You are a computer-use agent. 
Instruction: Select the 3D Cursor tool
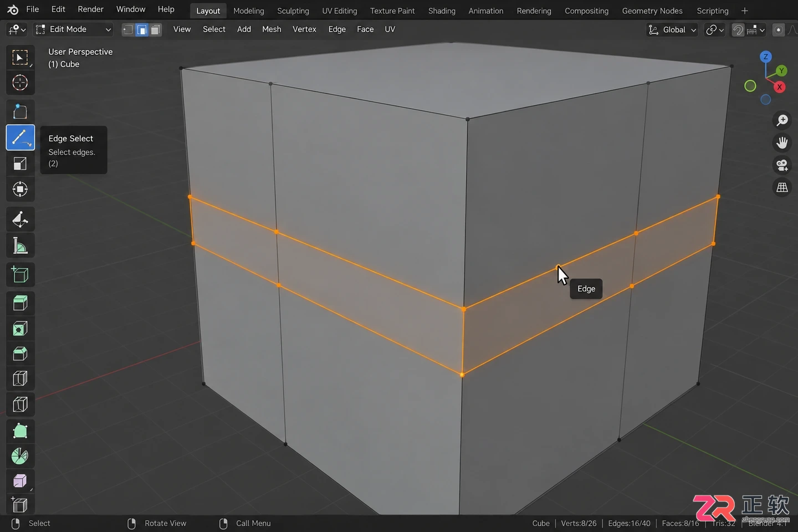tap(20, 83)
